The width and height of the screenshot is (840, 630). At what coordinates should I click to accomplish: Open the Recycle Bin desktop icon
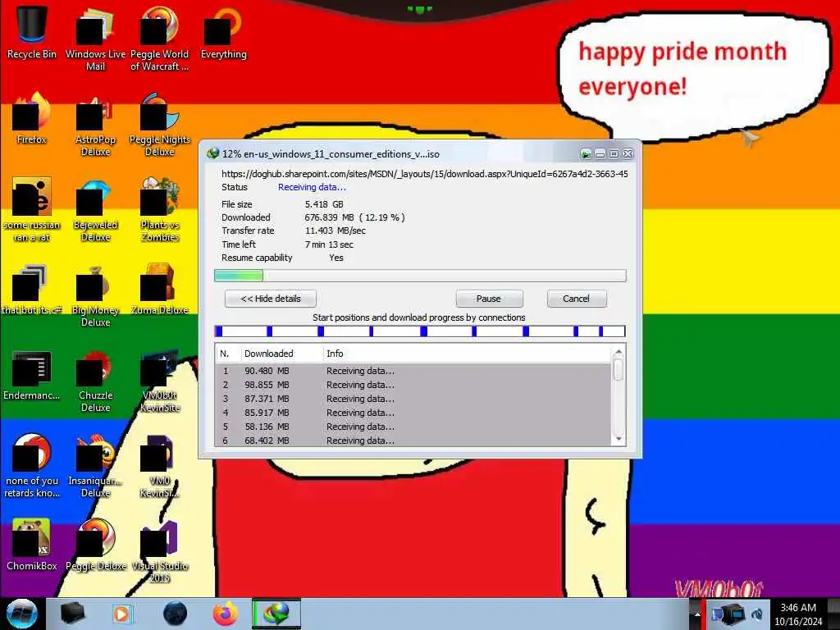32,31
